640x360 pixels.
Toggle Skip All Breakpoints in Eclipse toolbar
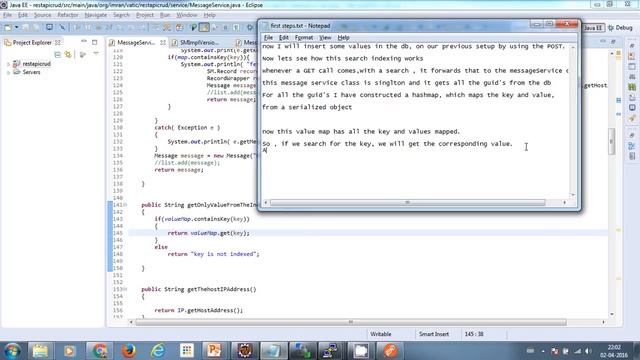(62, 27)
